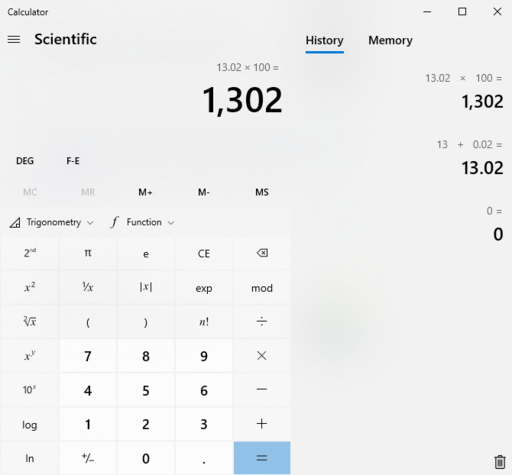Compute reciprocal with 1/x key

[x=88, y=287]
